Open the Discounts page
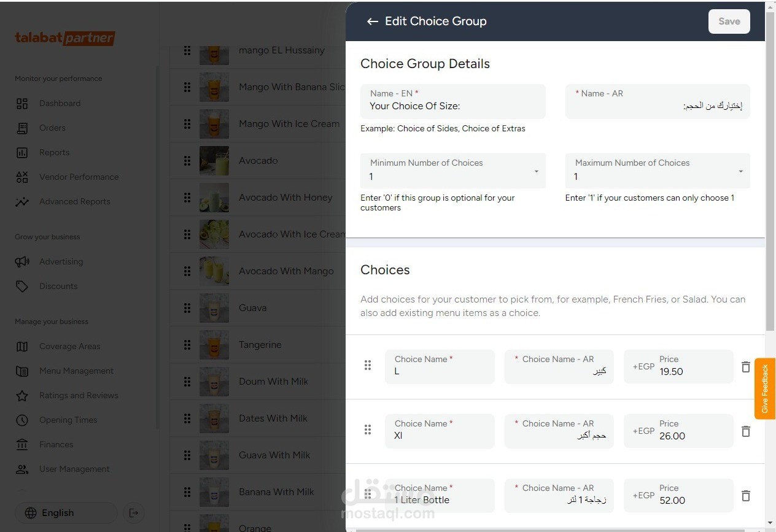Viewport: 776px width, 532px height. [x=58, y=287]
